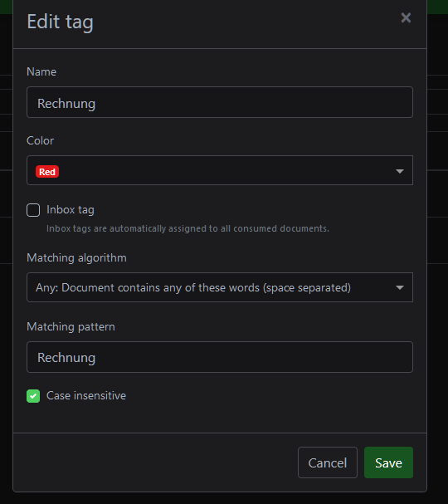Click the Inbox tag label text

(x=71, y=209)
